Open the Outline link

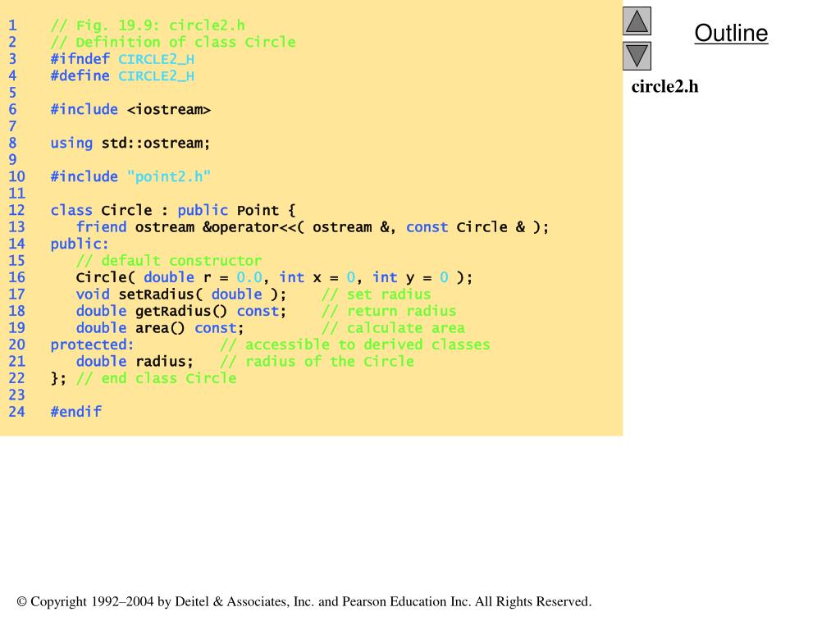pyautogui.click(x=731, y=33)
